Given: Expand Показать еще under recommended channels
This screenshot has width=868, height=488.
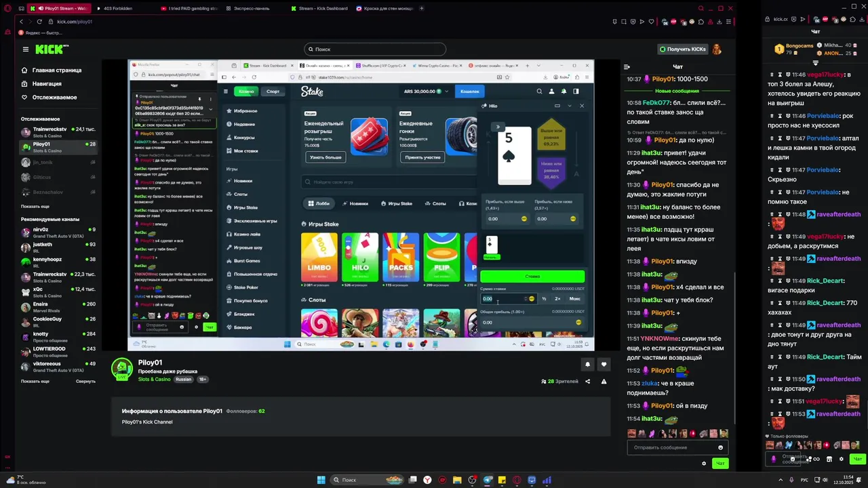Looking at the screenshot, I should (x=35, y=381).
